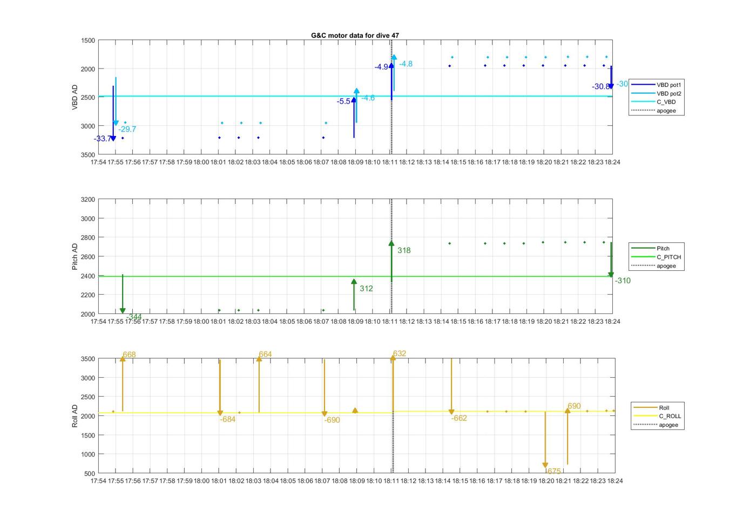Image resolution: width=756 pixels, height=532 pixels.
Task: Click the "-33.7" data label
Action: [102, 139]
